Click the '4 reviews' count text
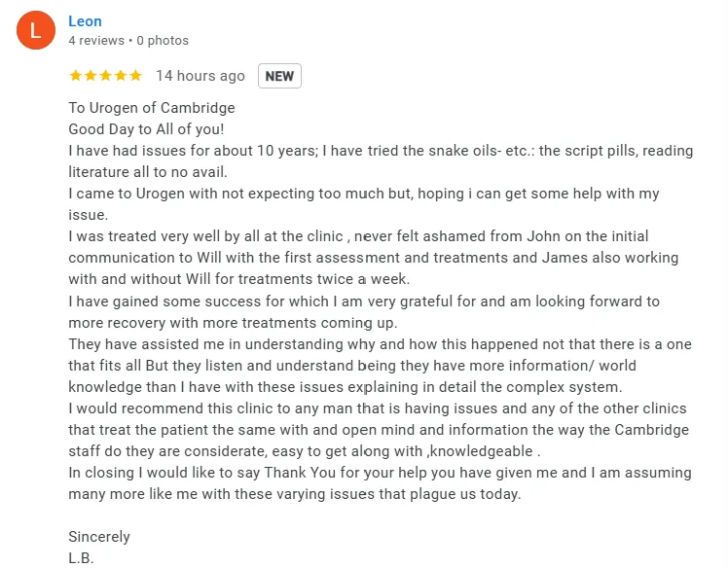This screenshot has height=568, width=728. click(x=96, y=41)
